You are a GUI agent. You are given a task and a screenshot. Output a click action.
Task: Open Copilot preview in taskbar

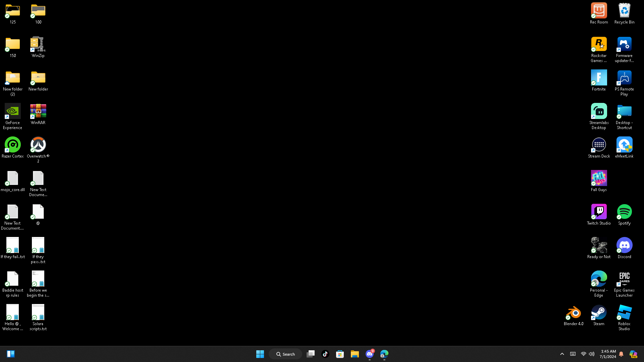point(633,354)
